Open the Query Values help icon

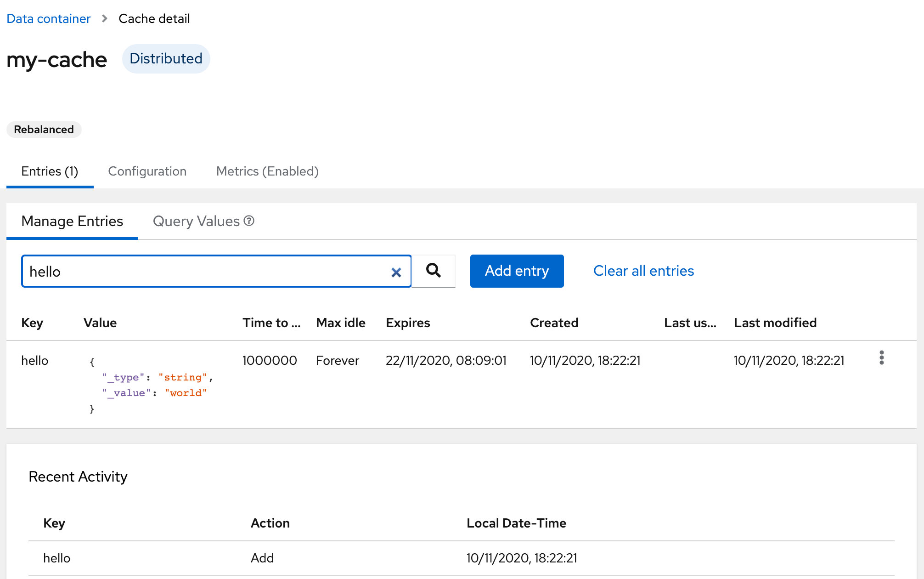tap(248, 221)
